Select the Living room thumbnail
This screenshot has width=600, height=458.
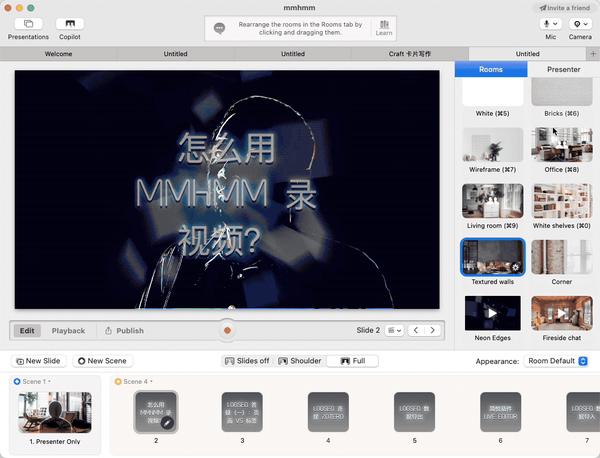click(492, 201)
